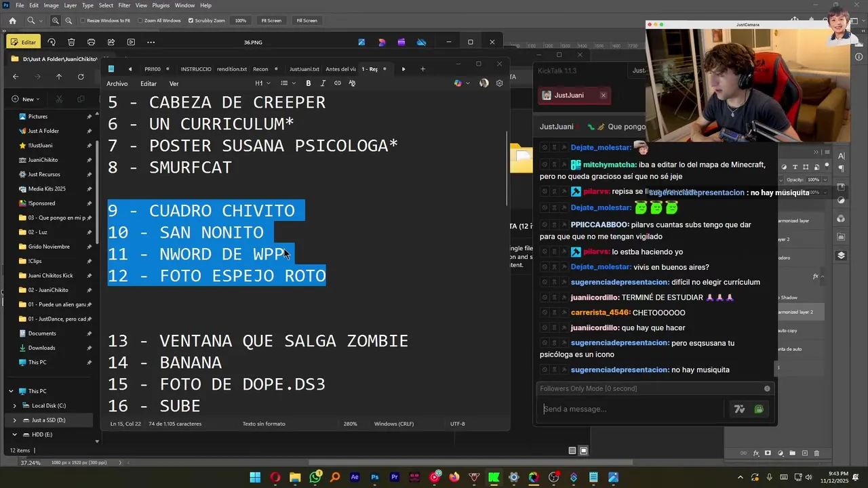Click the Fill Screen button
Viewport: 868px width, 488px height.
click(x=307, y=20)
